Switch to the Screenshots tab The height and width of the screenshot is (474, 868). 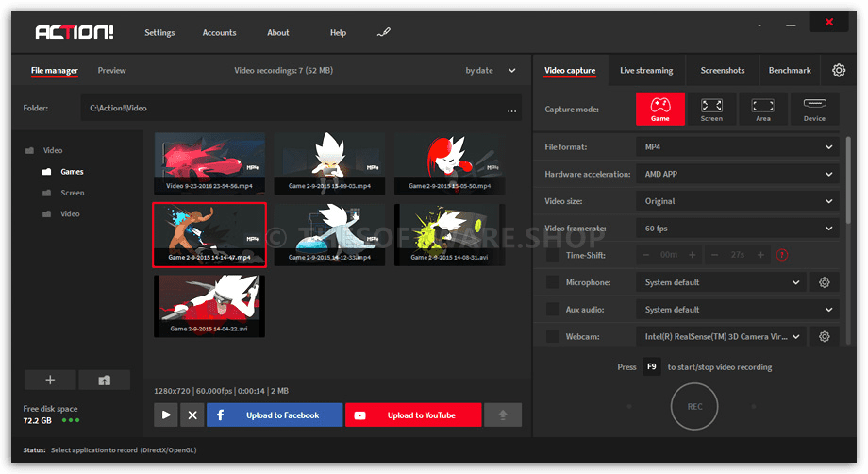pos(723,70)
